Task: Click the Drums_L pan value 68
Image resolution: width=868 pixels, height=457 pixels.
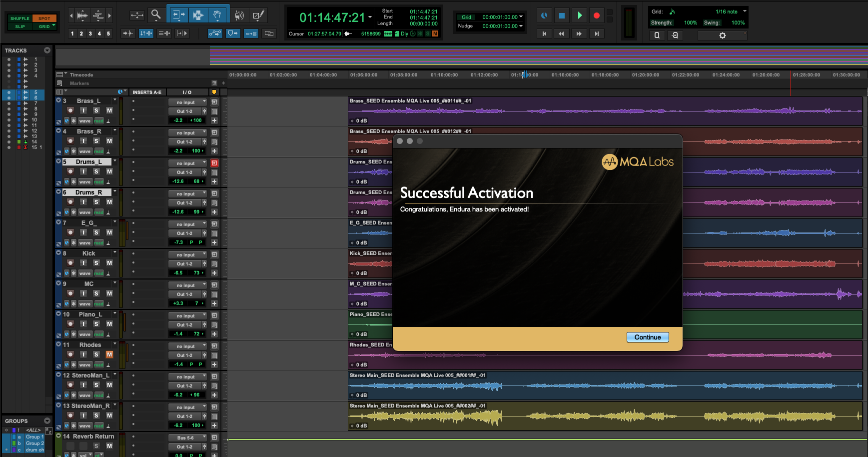Action: tap(197, 181)
